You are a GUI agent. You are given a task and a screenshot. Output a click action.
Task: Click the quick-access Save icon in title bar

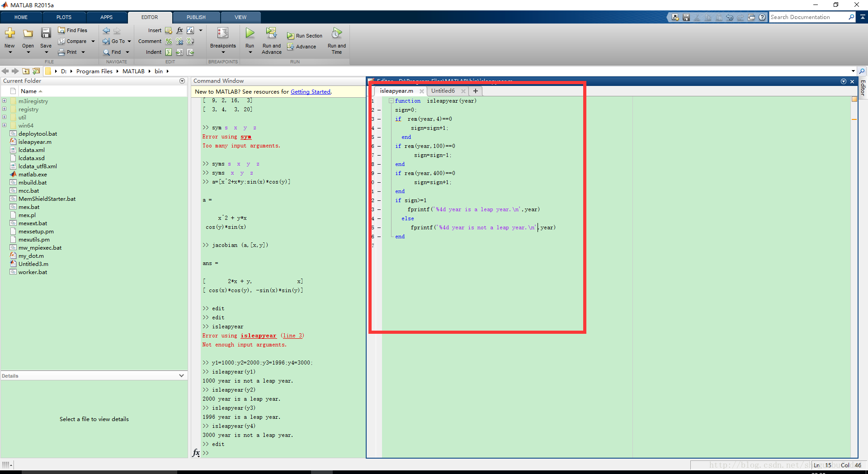(x=686, y=17)
